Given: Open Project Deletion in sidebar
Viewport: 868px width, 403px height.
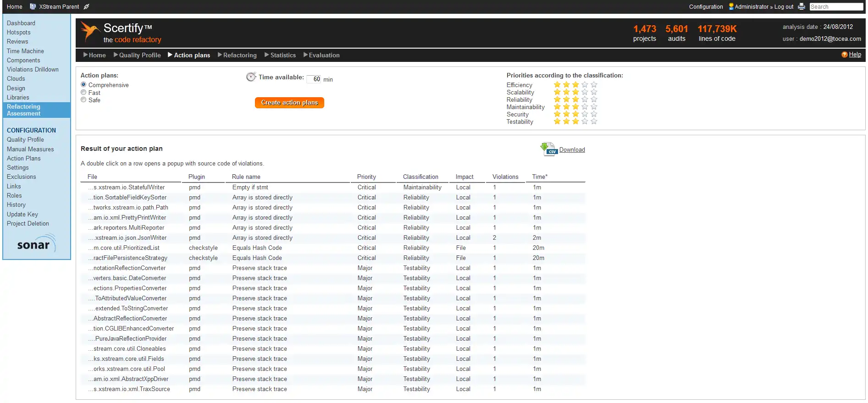Looking at the screenshot, I should (x=28, y=224).
